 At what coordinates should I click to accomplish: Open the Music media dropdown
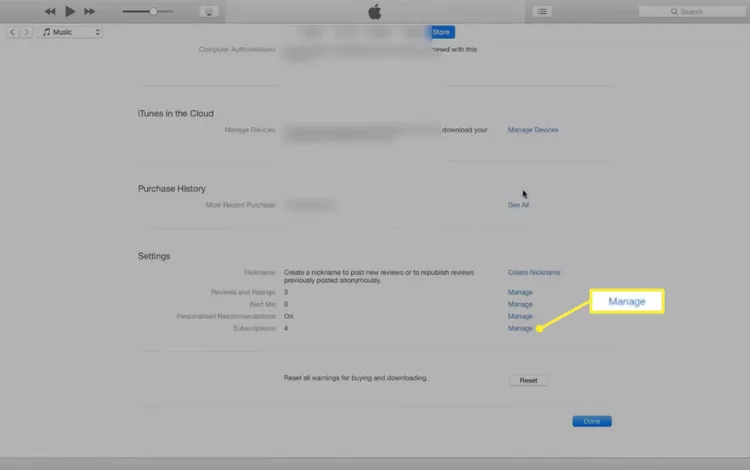coord(70,32)
